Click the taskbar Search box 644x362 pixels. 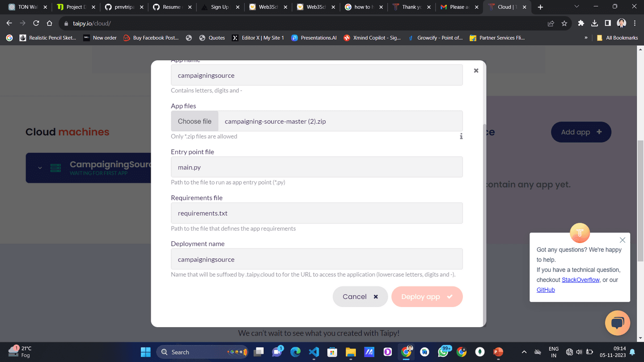(x=203, y=352)
